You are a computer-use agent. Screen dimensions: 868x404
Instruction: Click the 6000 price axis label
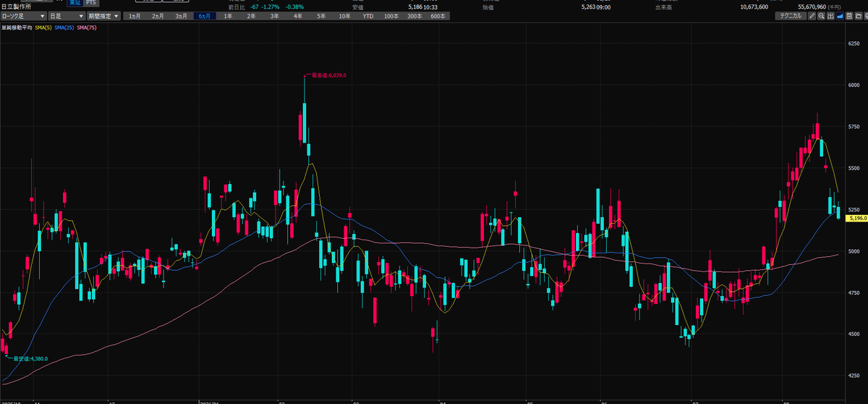pos(853,85)
